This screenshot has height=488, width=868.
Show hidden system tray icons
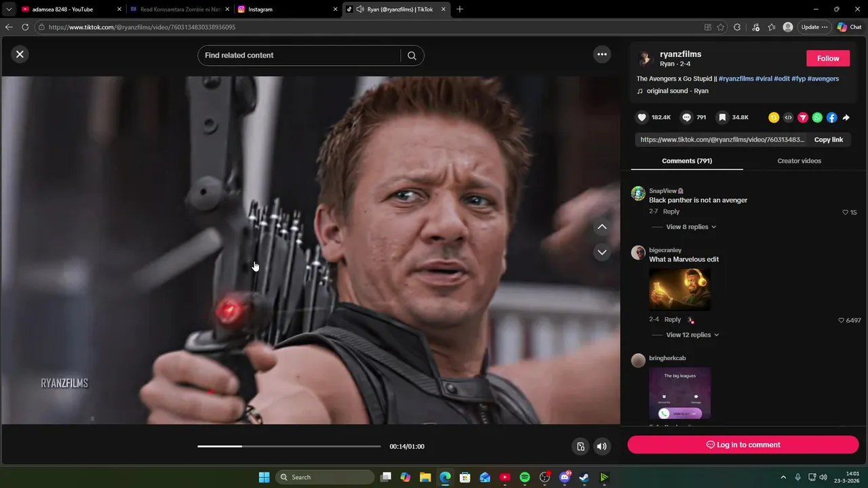coord(783,477)
